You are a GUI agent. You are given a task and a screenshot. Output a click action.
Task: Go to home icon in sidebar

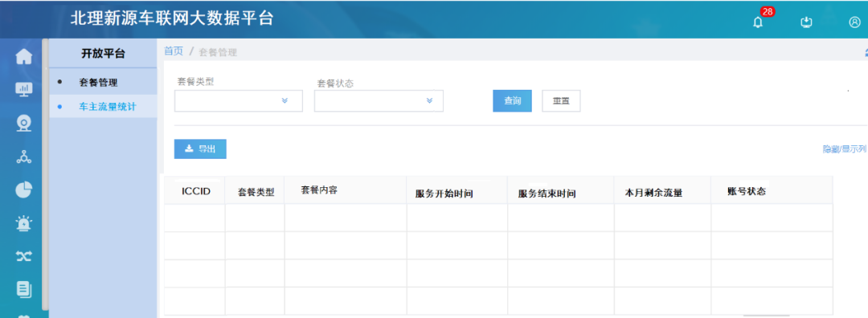click(x=24, y=57)
